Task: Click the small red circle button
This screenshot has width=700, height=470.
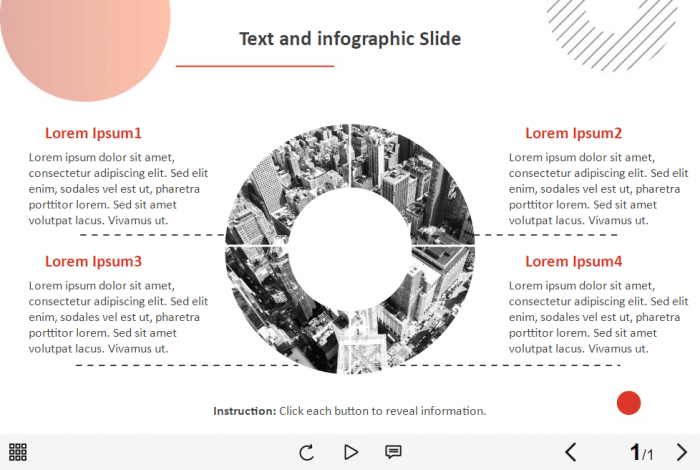Action: pos(629,403)
